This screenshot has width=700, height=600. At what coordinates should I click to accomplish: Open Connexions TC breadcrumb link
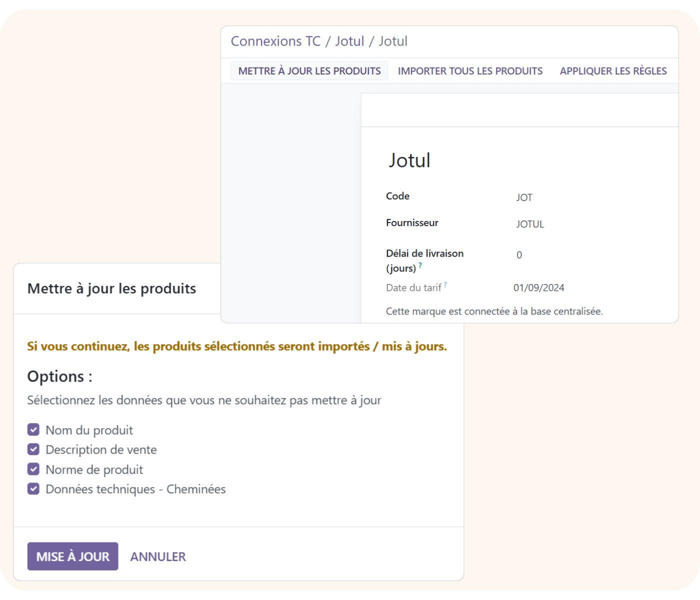tap(275, 41)
